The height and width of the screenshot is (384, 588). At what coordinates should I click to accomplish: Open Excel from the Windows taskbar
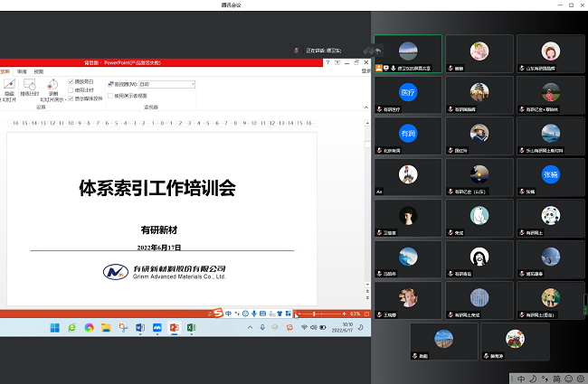coord(192,327)
